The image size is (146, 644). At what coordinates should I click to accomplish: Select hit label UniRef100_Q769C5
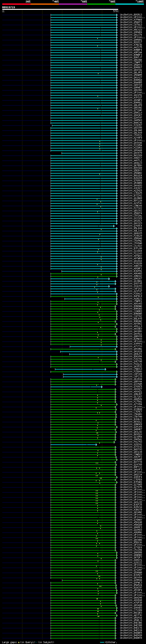[131, 387]
